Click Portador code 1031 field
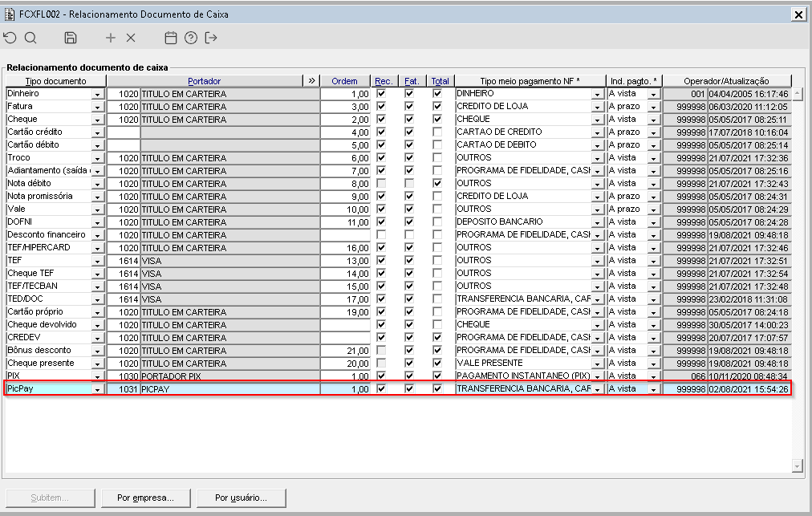The width and height of the screenshot is (812, 516). (124, 389)
